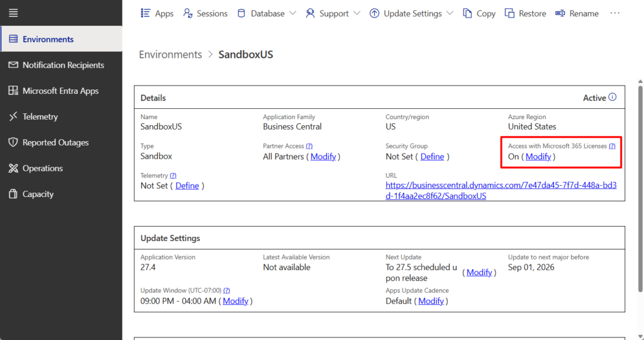The image size is (644, 340).
Task: Expand the Database dropdown
Action: tap(267, 13)
